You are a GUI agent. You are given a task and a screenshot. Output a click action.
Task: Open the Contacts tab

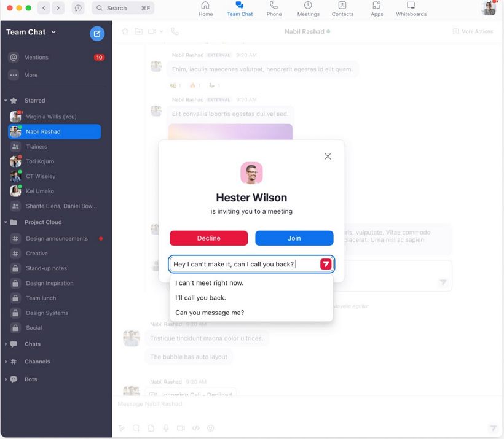(342, 9)
